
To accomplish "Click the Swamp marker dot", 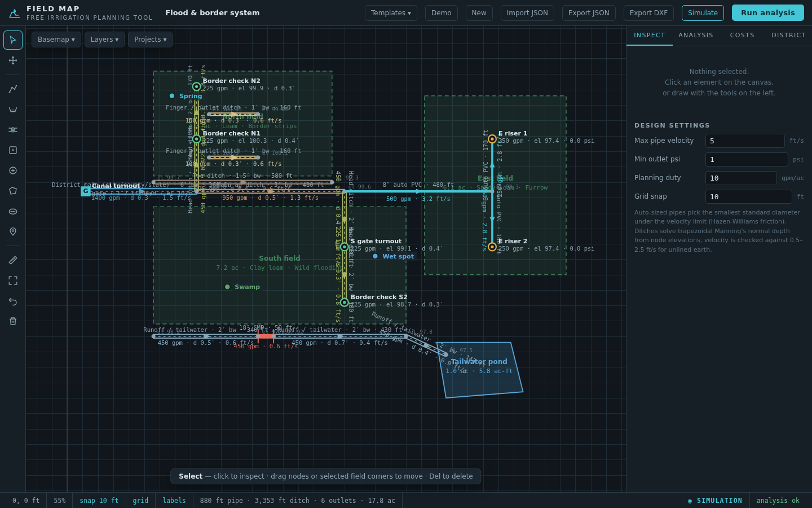I will pyautogui.click(x=228, y=287).
